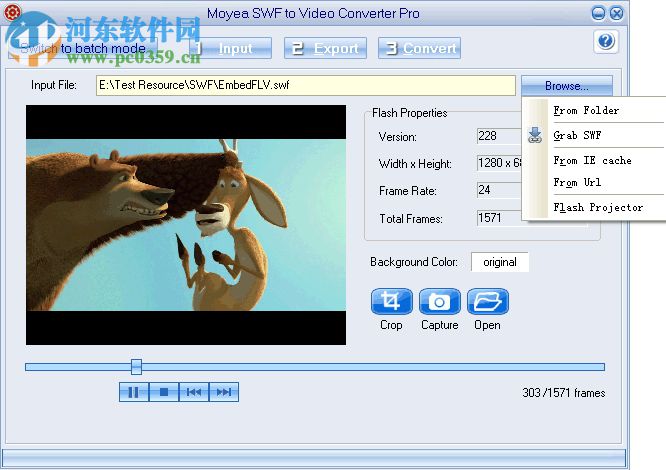666x470 pixels.
Task: Click the Total Frames value 1571
Action: [x=499, y=218]
